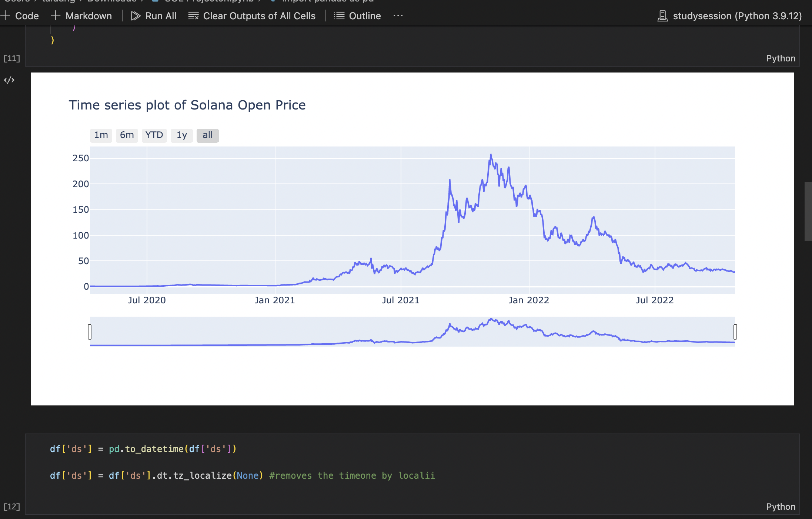Open the notebook Outline
This screenshot has width=812, height=519.
(x=357, y=16)
